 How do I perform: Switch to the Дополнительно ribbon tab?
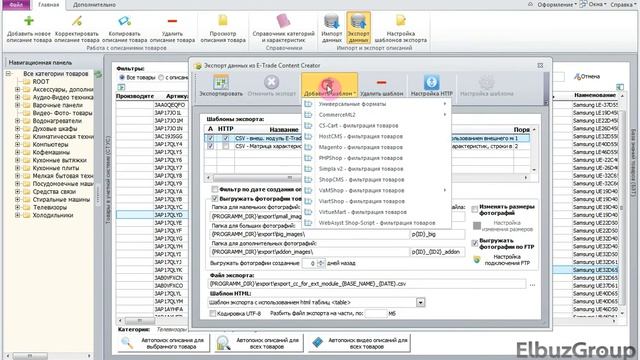[x=94, y=5]
